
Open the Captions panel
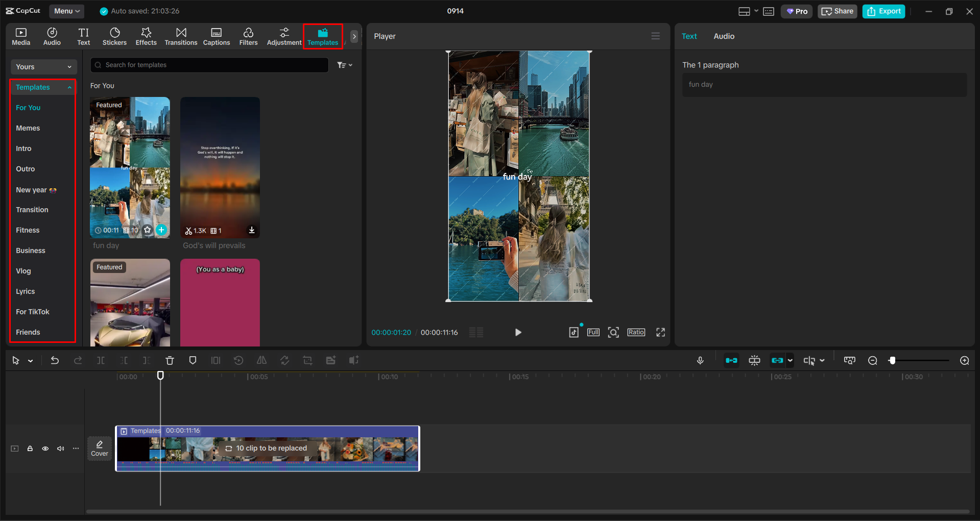pyautogui.click(x=216, y=36)
